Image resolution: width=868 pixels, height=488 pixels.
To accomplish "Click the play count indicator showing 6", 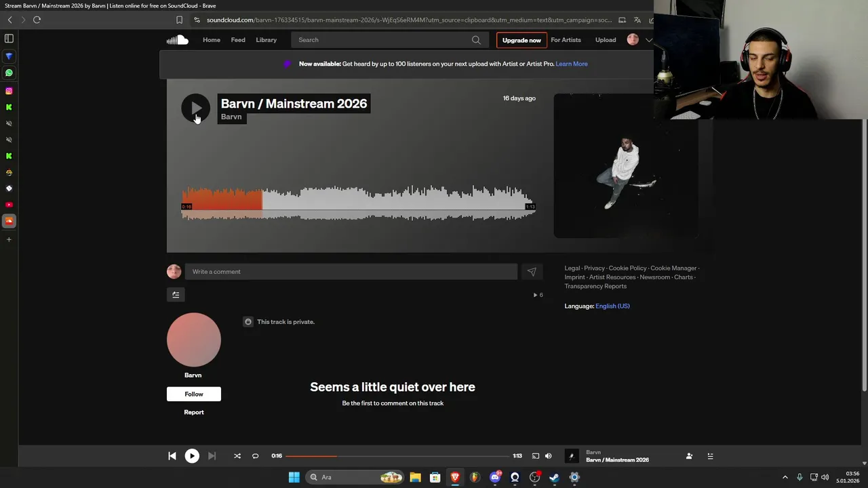I will pyautogui.click(x=538, y=295).
